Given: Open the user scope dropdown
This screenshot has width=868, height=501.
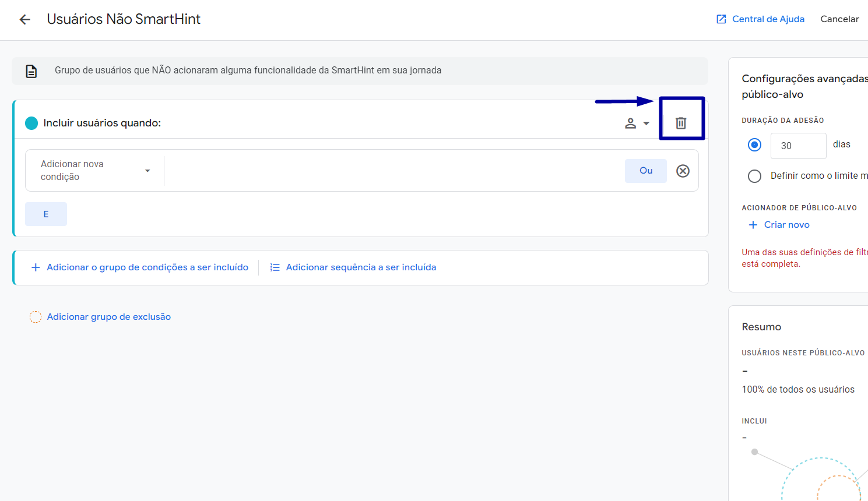Looking at the screenshot, I should pyautogui.click(x=637, y=124).
